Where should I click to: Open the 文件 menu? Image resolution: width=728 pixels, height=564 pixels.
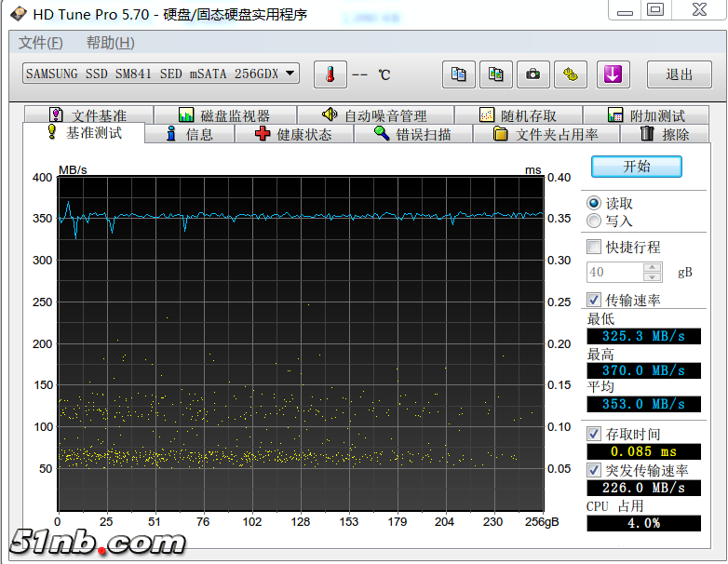click(x=41, y=43)
